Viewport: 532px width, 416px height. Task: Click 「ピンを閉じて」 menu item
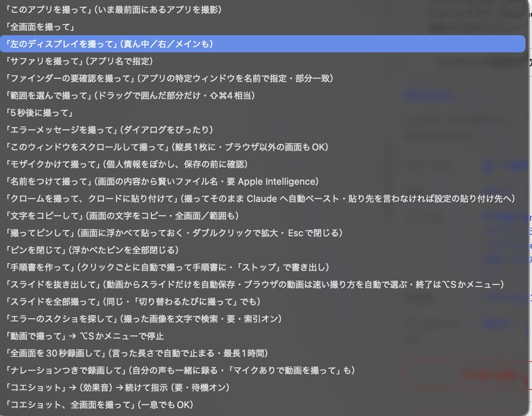263,250
